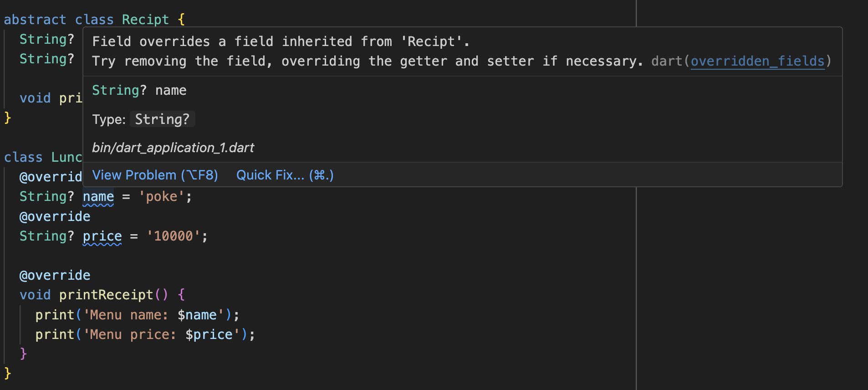Click underlined name field in LunchReceipt

click(98, 197)
